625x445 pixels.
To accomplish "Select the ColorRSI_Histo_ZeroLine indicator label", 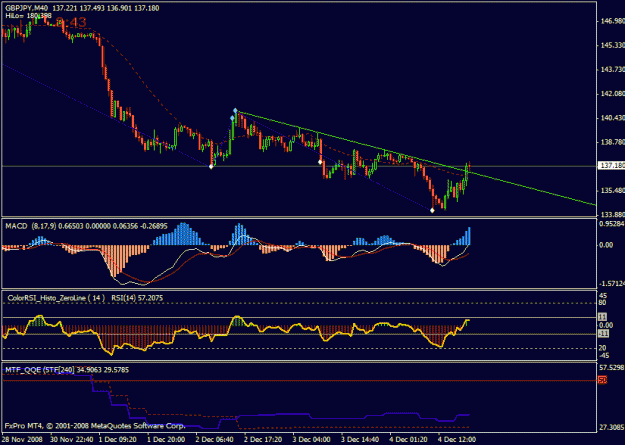I will pyautogui.click(x=56, y=298).
